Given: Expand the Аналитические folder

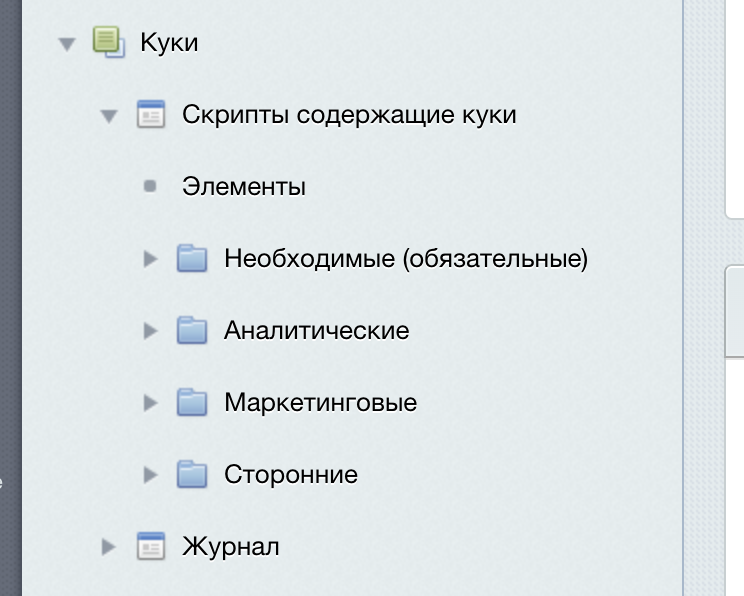Looking at the screenshot, I should (151, 331).
